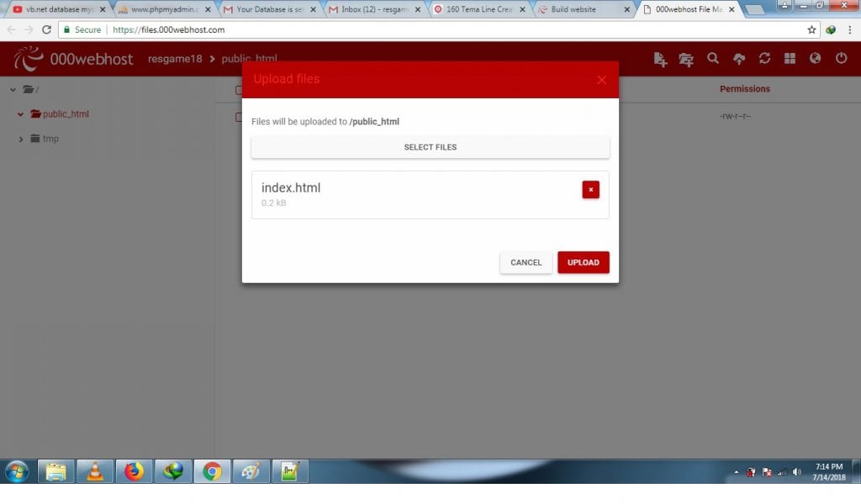
Task: Click the SELECT FILES button
Action: click(x=430, y=147)
